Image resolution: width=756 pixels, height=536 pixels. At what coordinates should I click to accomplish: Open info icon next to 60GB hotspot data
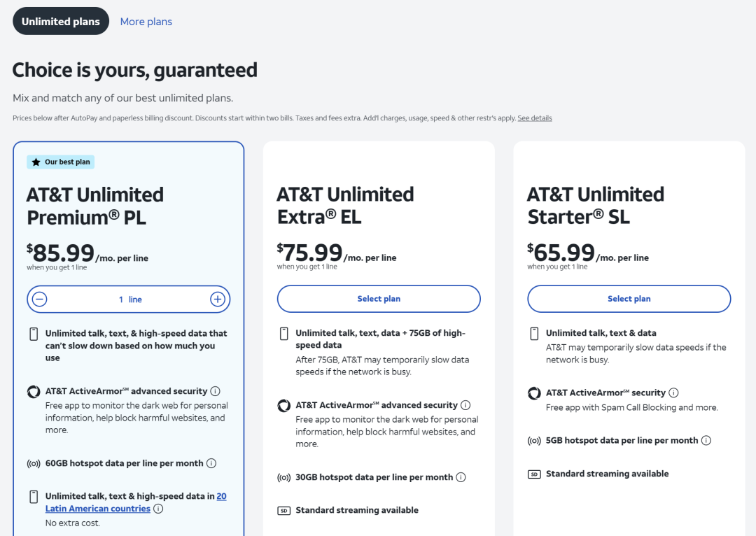(x=211, y=463)
